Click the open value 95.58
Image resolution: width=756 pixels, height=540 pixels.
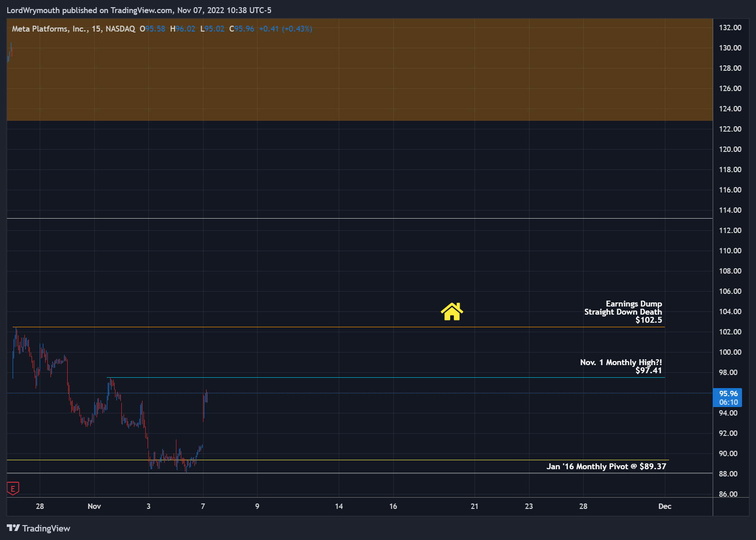coord(155,29)
